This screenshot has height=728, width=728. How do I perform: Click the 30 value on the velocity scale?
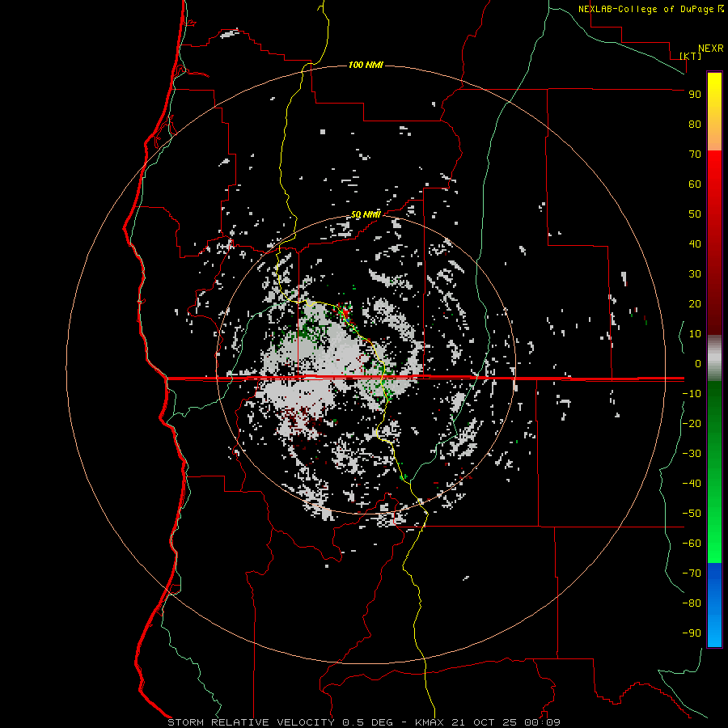point(695,274)
